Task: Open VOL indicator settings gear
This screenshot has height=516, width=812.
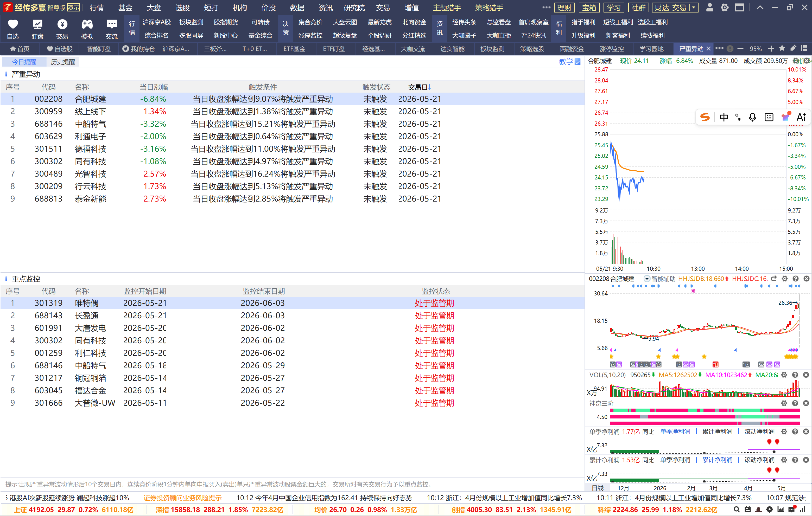Action: pos(784,375)
